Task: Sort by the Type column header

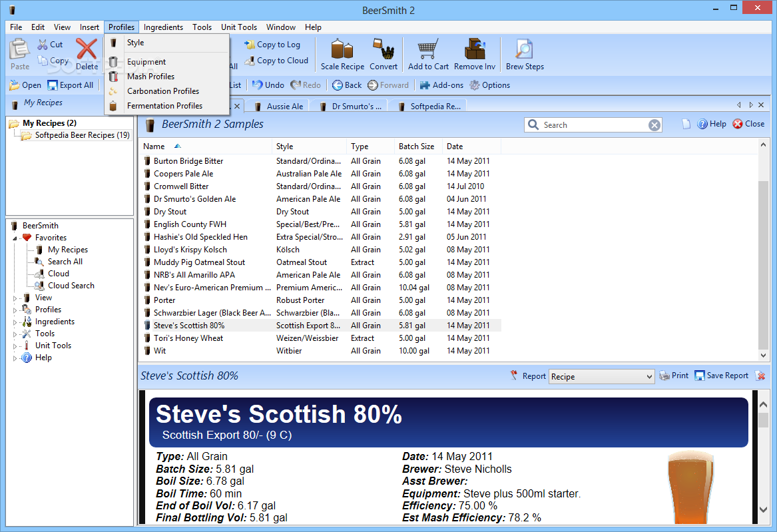Action: [370, 146]
